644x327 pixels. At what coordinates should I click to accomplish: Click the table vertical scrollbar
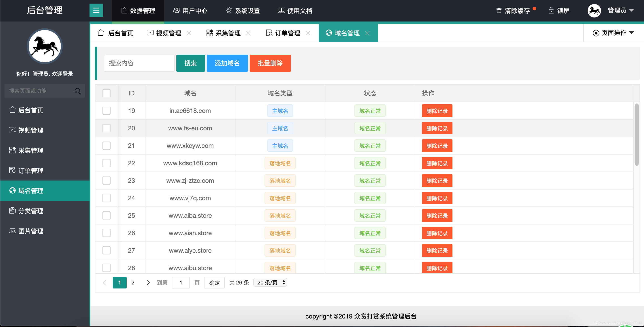pos(636,134)
